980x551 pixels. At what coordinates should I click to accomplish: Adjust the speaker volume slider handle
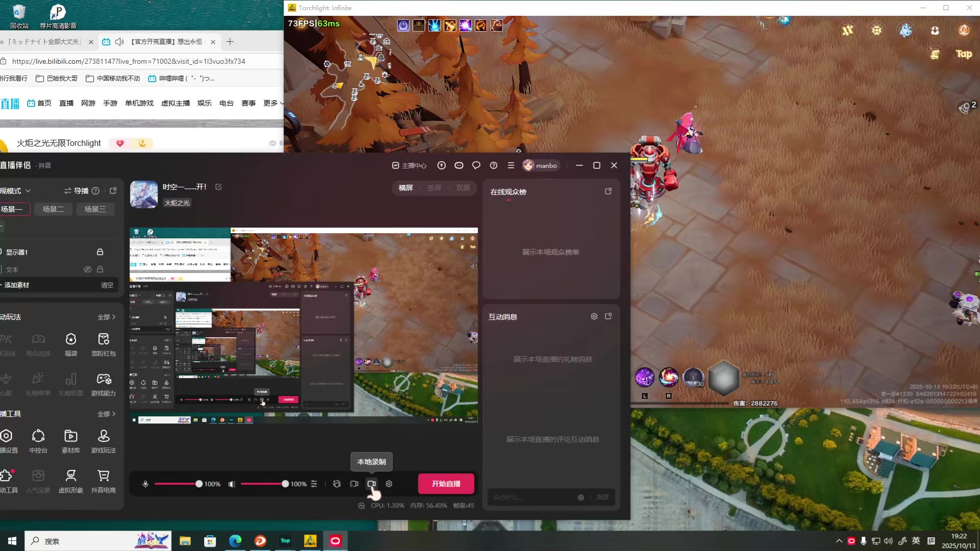pos(285,484)
